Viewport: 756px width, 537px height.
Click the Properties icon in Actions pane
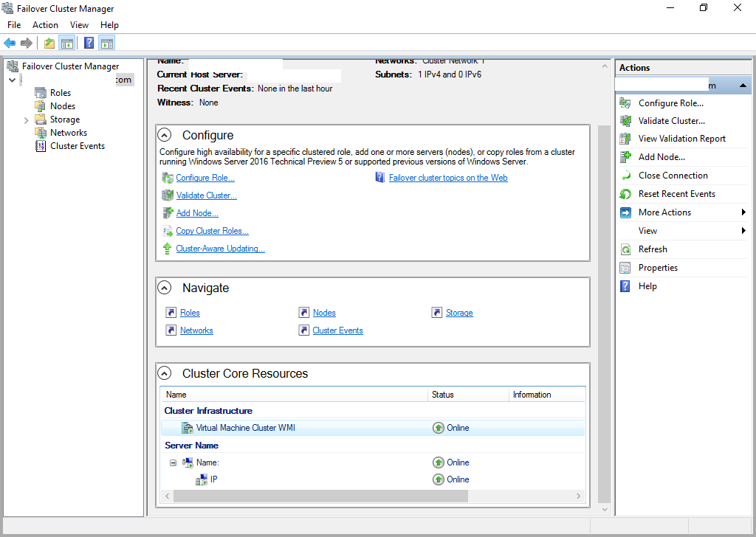click(625, 268)
